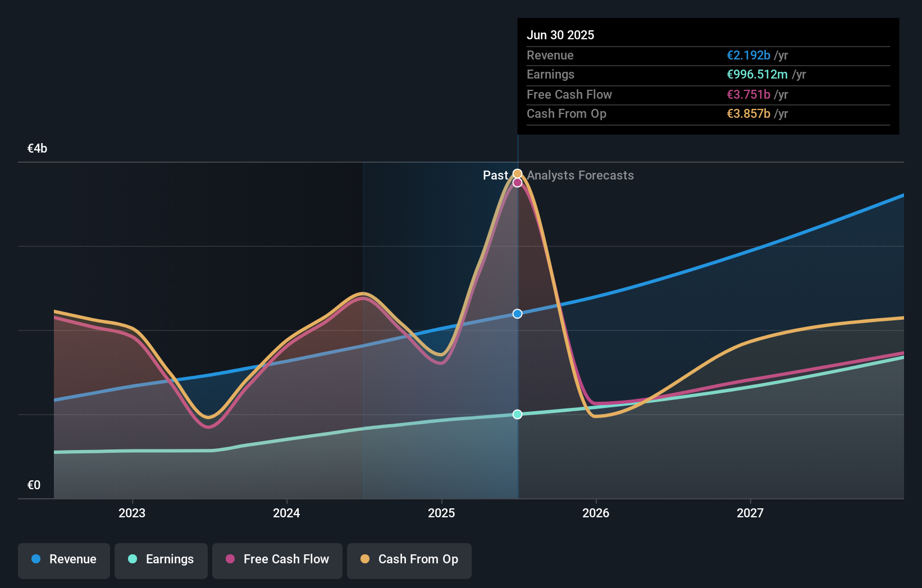Select the Earnings data point marker on the divider
Image resolution: width=922 pixels, height=588 pixels.
click(517, 414)
